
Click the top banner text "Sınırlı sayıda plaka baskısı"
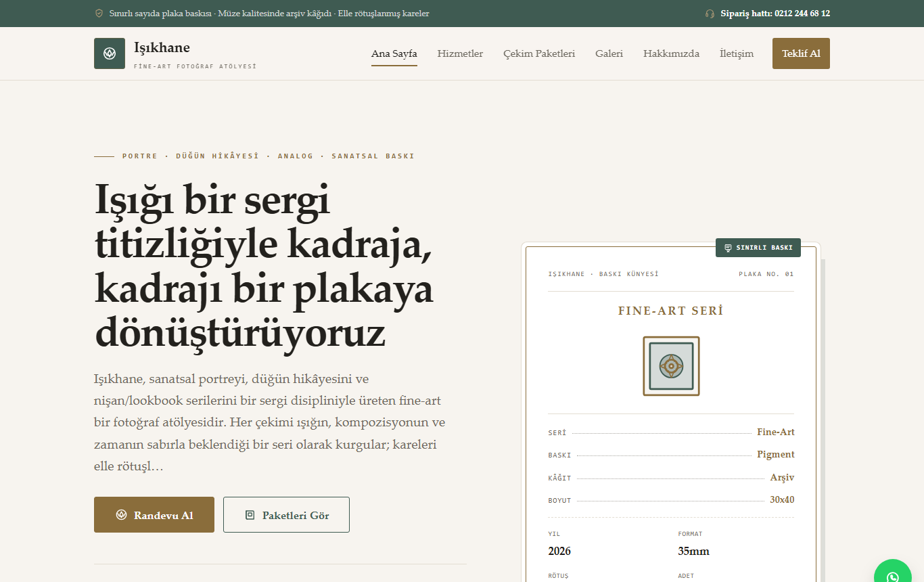pos(161,14)
